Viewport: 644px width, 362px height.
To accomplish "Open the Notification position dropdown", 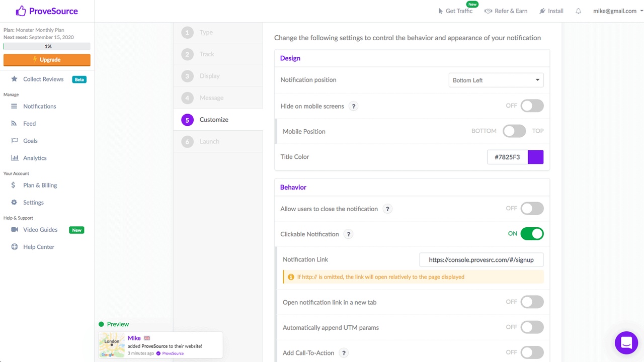I will pos(496,79).
